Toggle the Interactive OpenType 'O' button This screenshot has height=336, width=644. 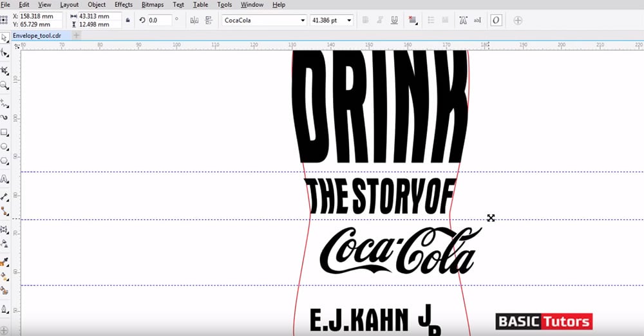coord(496,20)
